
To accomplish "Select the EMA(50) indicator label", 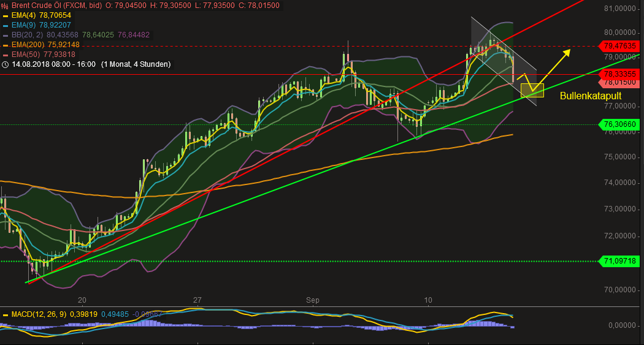I will pyautogui.click(x=26, y=55).
